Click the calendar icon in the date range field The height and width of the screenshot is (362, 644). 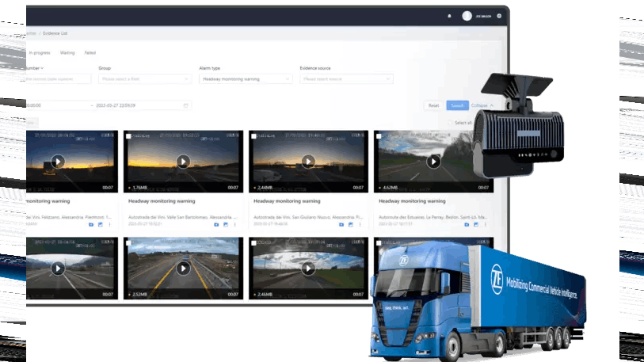pyautogui.click(x=185, y=105)
